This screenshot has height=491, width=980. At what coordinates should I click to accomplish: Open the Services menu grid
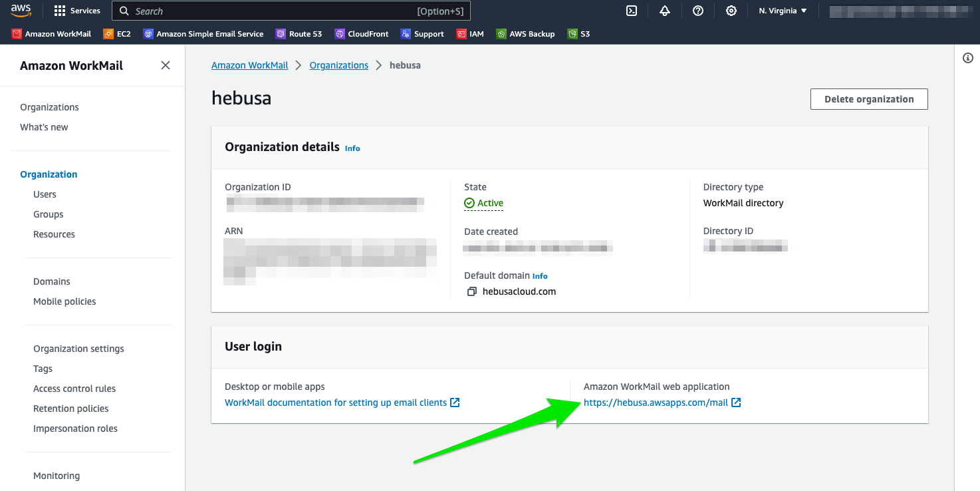click(77, 11)
